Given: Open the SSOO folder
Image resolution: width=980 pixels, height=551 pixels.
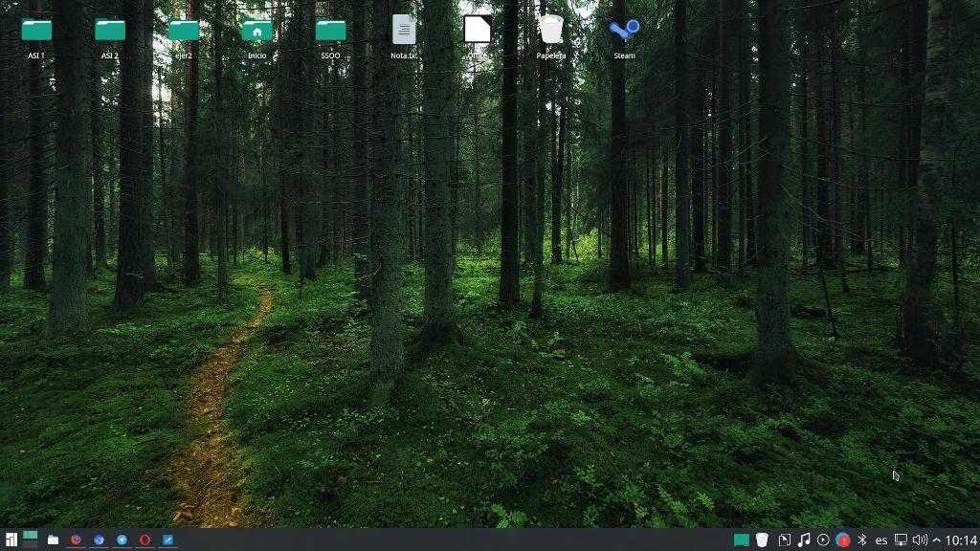Looking at the screenshot, I should pos(330,31).
